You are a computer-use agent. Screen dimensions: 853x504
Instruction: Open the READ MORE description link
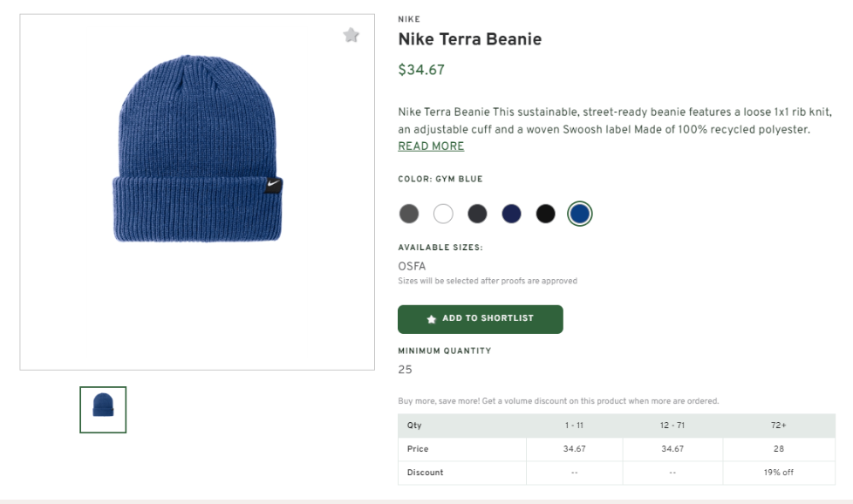430,146
